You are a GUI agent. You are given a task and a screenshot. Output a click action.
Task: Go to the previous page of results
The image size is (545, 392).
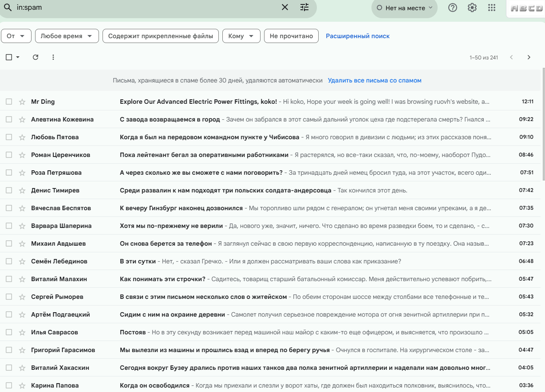(x=511, y=57)
